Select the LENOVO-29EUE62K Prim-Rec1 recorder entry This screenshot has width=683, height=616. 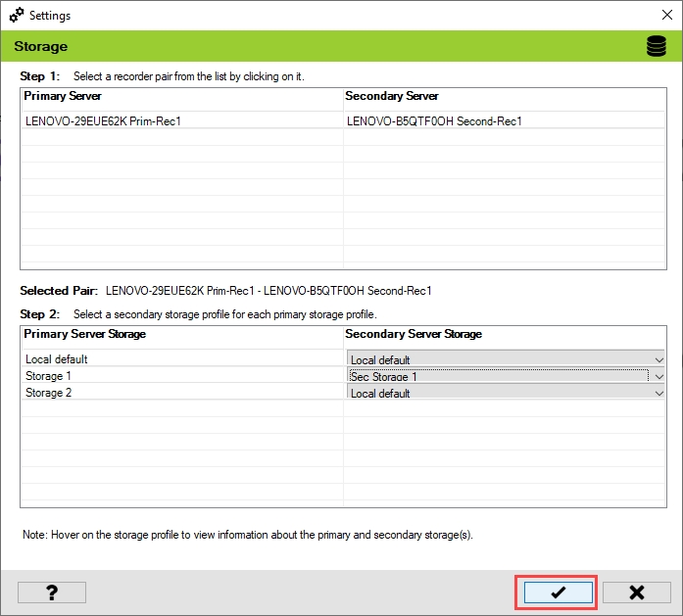pyautogui.click(x=103, y=121)
